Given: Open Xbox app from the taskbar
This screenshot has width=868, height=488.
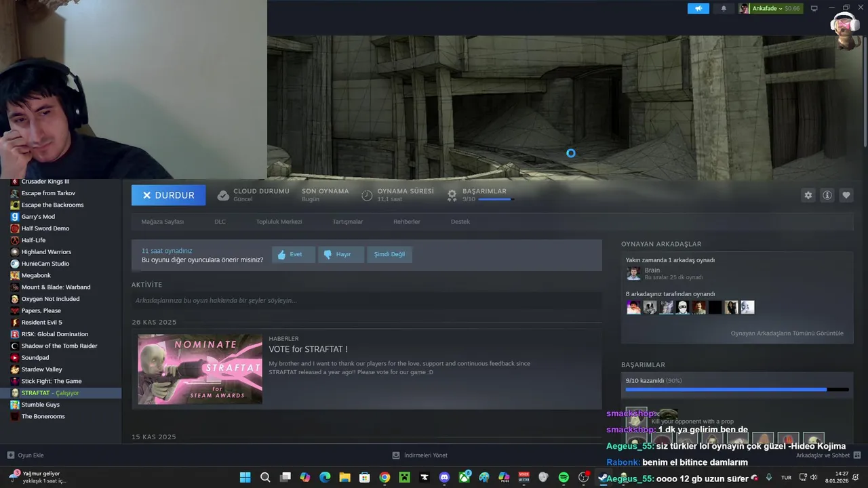Looking at the screenshot, I should click(465, 477).
